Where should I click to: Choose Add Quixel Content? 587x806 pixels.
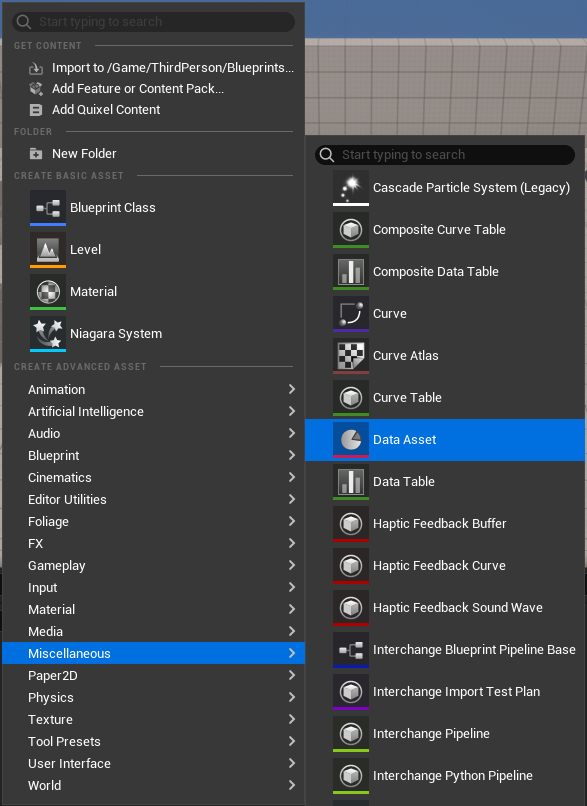pos(153,110)
